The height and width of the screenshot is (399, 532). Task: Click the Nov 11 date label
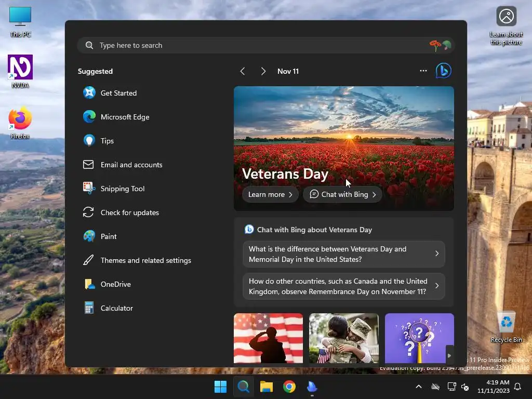click(288, 71)
